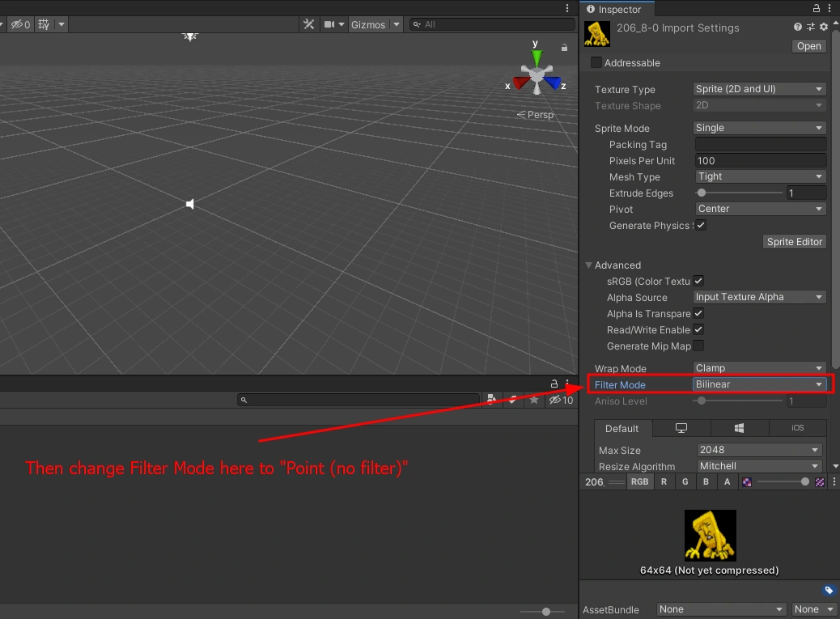The height and width of the screenshot is (619, 840).
Task: Toggle Read/Write Enabled checkbox
Action: click(x=698, y=329)
